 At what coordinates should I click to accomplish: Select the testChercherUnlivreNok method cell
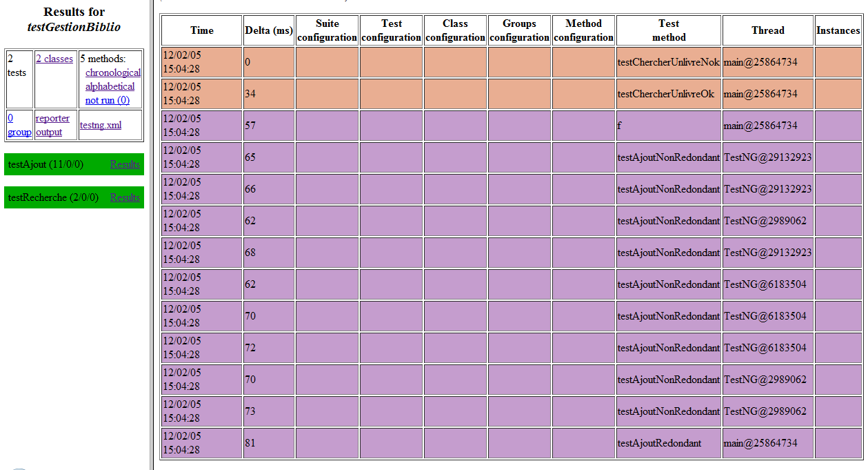click(x=668, y=62)
